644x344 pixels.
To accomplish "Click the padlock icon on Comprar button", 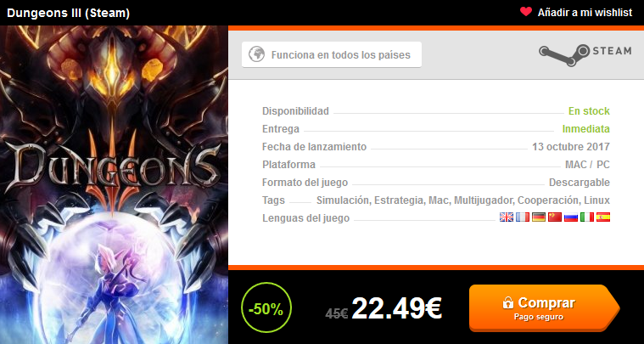I will 508,303.
